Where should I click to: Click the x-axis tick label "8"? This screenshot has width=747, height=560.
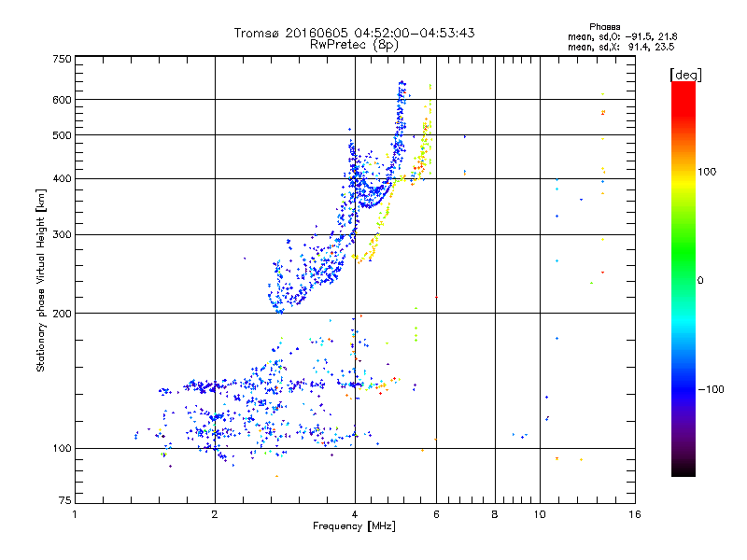[x=495, y=514]
